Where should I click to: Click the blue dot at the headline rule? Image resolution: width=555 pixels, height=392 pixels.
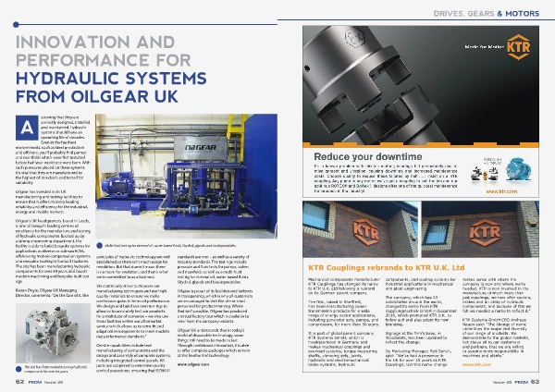coord(16,24)
